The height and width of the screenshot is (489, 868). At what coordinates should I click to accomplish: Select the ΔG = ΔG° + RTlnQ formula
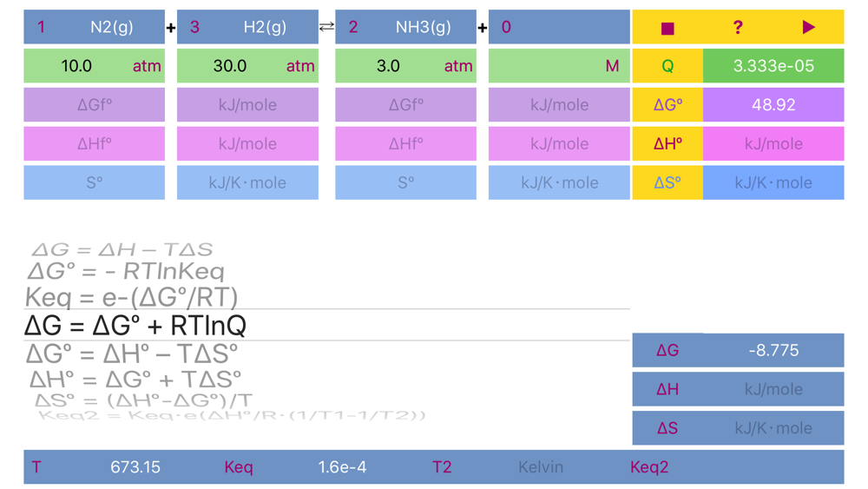(x=135, y=326)
